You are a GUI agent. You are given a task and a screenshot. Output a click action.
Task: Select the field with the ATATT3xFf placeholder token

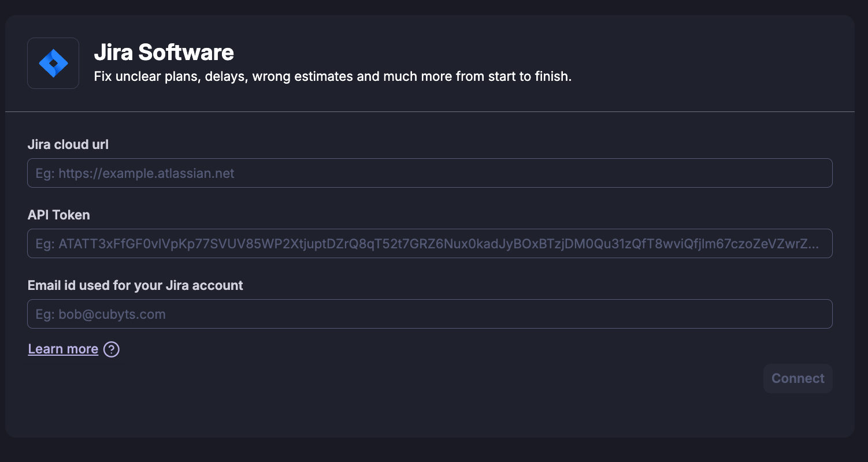point(430,244)
